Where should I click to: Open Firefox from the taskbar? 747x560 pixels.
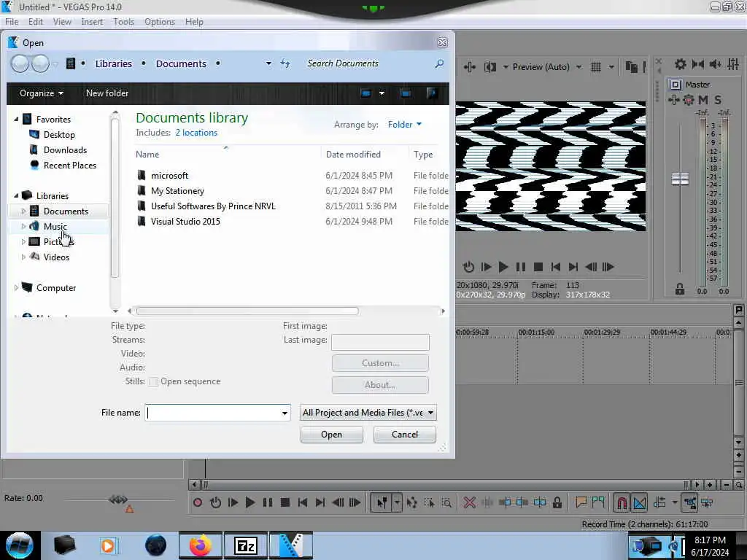pos(201,545)
